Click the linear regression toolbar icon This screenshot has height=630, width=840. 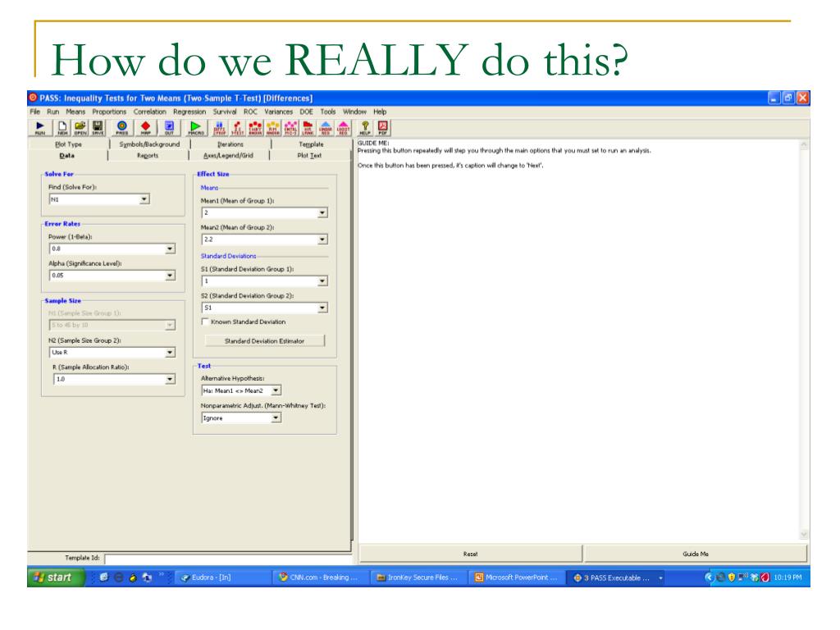tap(326, 128)
